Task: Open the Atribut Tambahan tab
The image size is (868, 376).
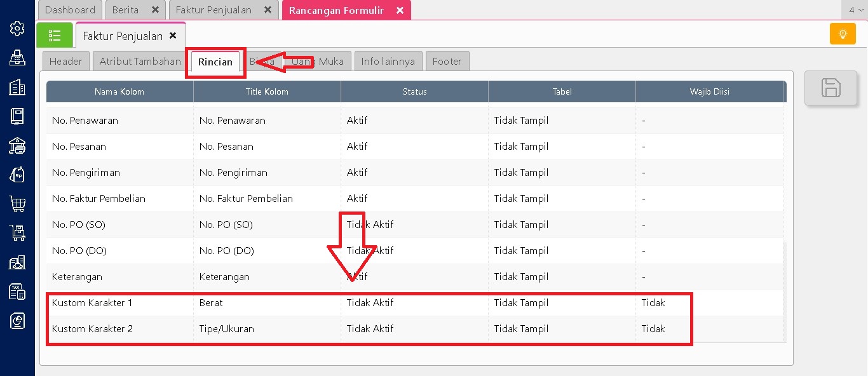Action: coord(140,61)
